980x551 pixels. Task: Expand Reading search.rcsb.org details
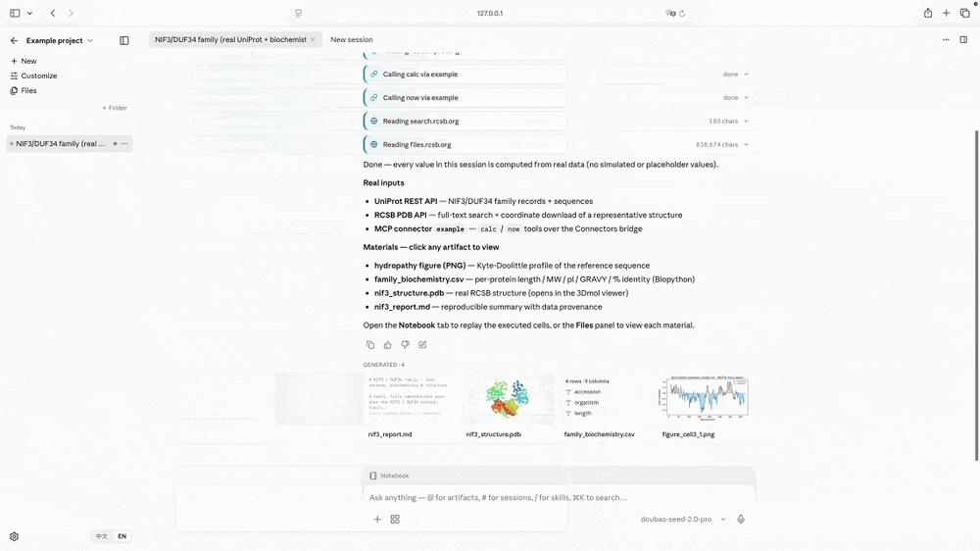coord(746,122)
